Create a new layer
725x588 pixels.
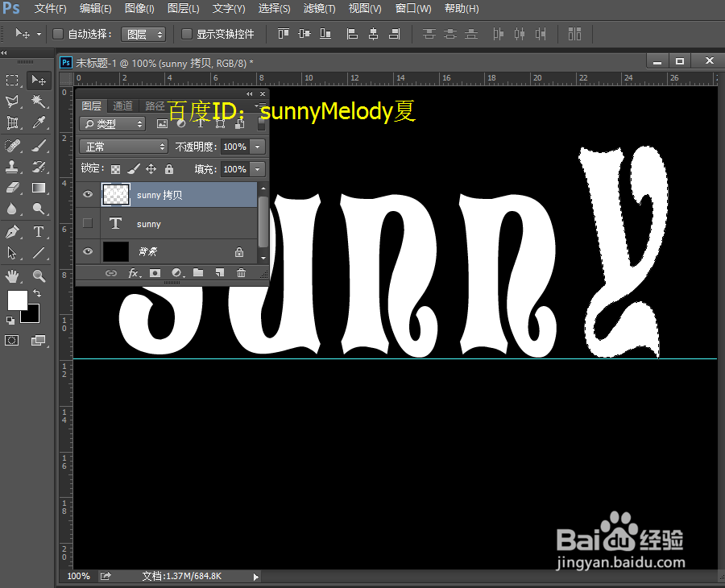coord(220,273)
